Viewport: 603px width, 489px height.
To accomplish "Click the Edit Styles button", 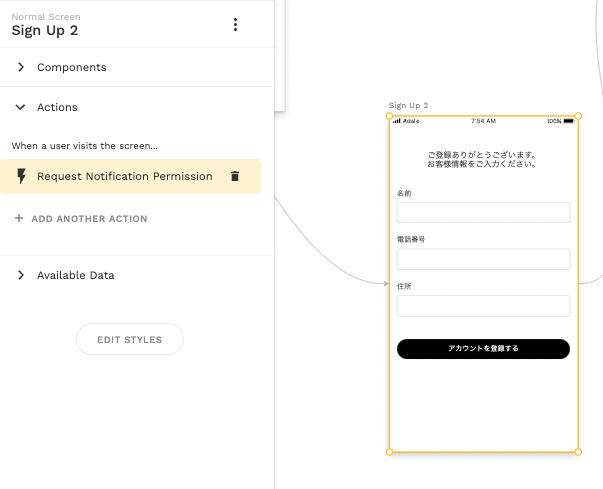I will [x=130, y=340].
